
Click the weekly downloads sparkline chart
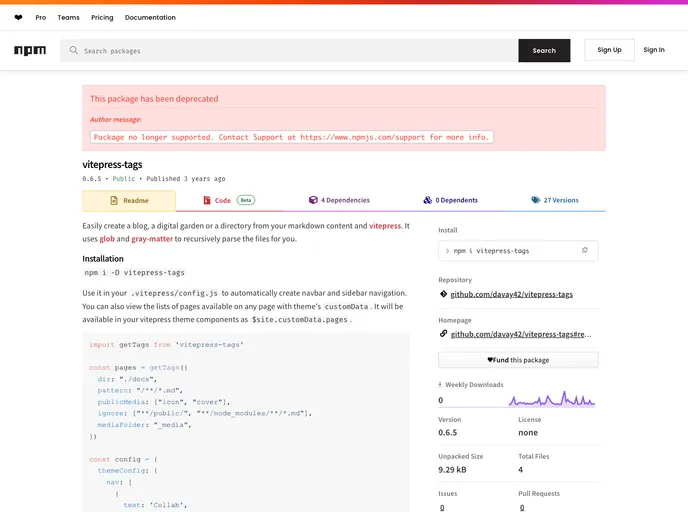(552, 399)
